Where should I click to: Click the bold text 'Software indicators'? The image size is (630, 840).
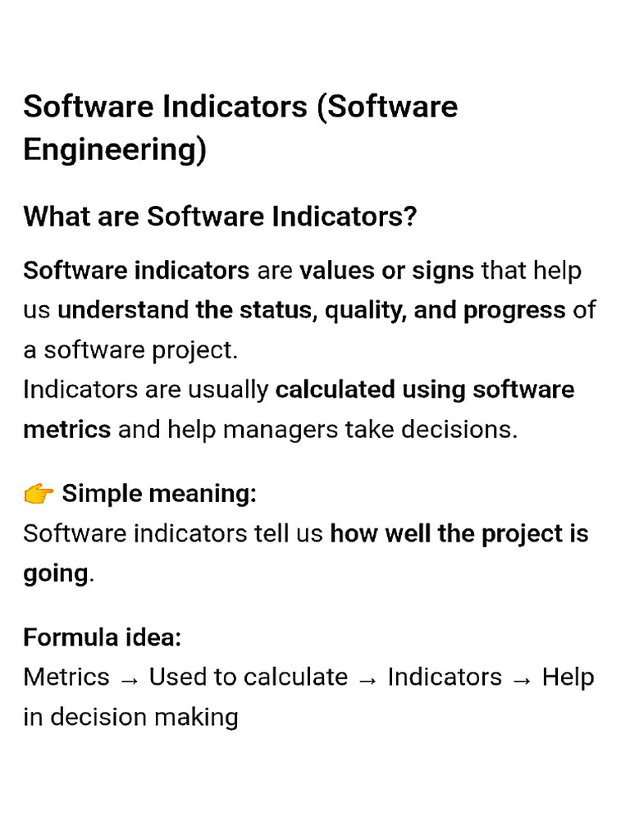coord(136,271)
